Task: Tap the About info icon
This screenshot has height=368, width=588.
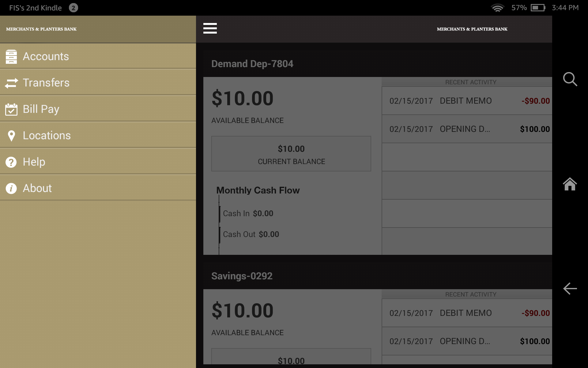Action: pyautogui.click(x=11, y=188)
